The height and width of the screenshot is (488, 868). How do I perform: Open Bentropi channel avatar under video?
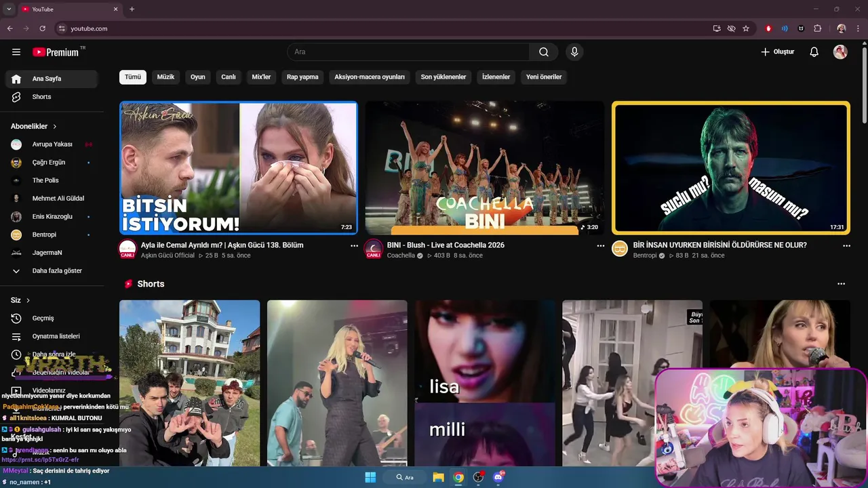620,249
